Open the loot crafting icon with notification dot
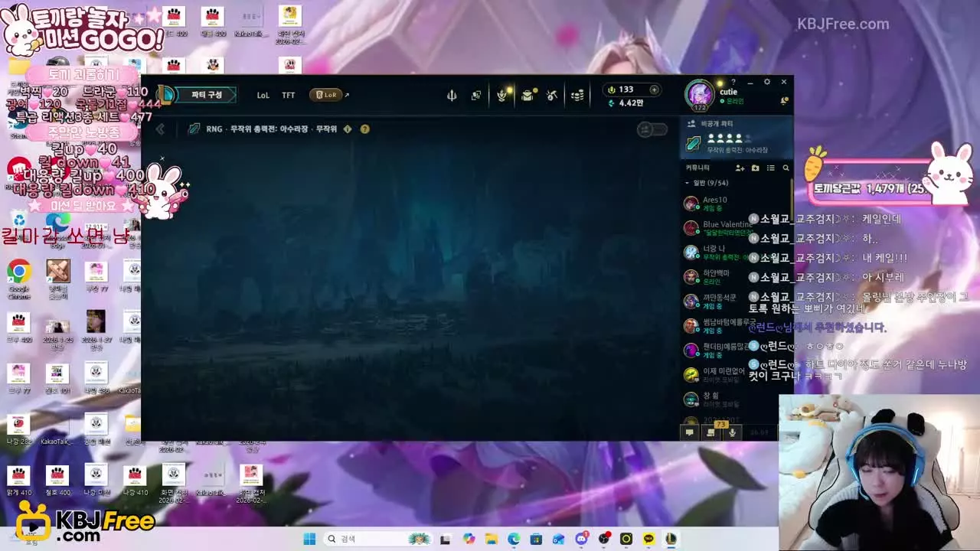The image size is (980, 551). click(528, 95)
